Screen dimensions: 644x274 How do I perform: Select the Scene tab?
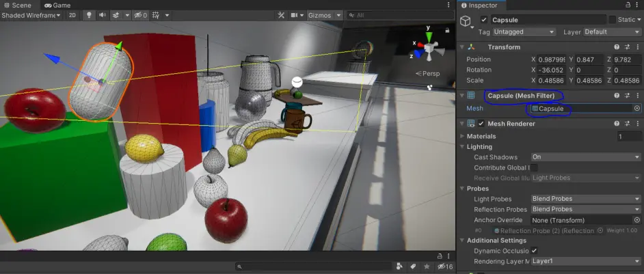[18, 5]
